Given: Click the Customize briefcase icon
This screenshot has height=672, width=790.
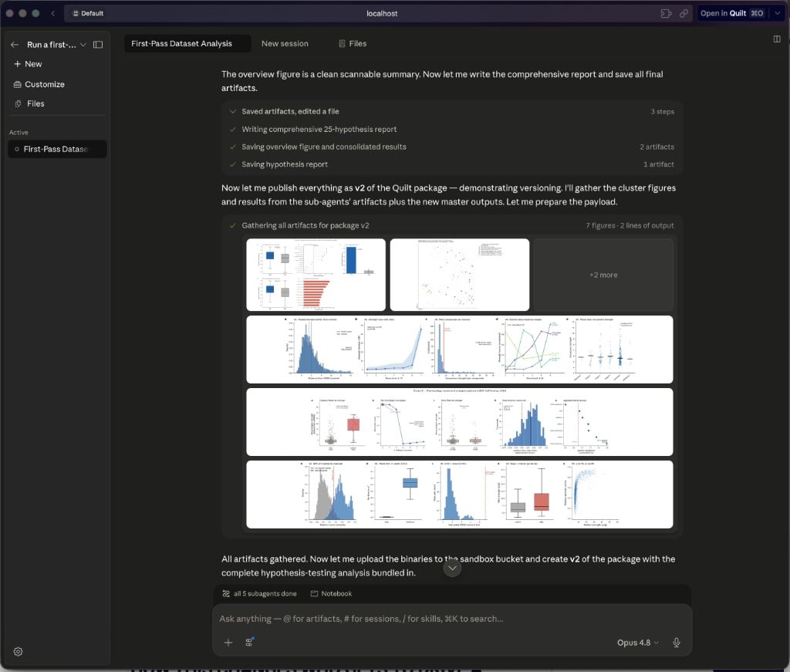Looking at the screenshot, I should (18, 84).
